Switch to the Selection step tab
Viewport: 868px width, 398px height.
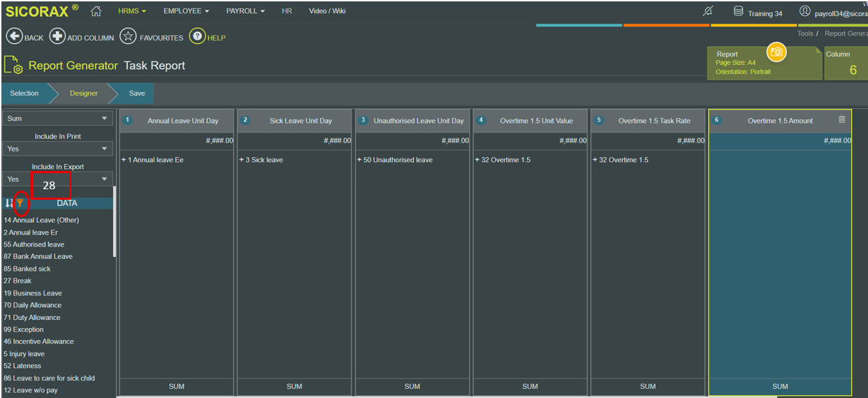point(24,94)
